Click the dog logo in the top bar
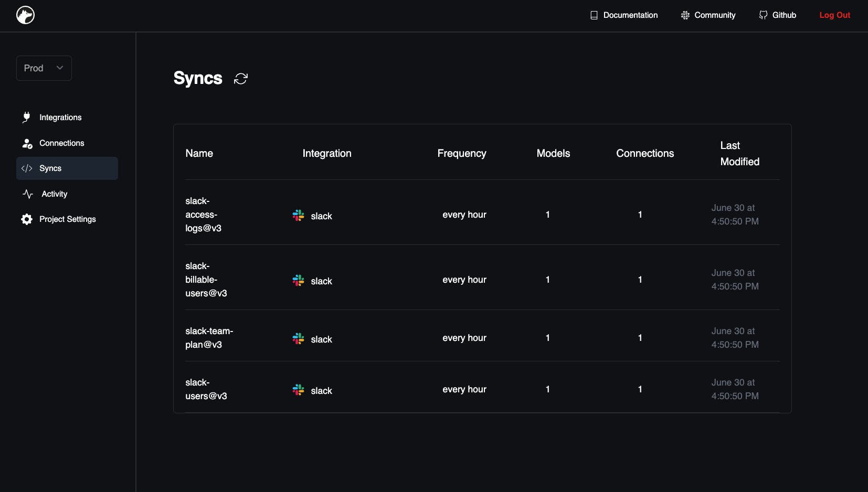 click(24, 15)
